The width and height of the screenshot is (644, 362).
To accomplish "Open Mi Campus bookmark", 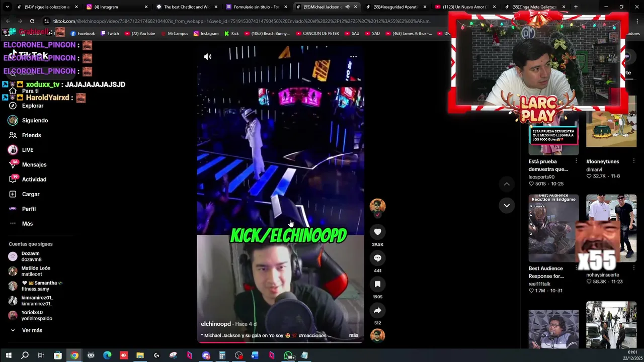I will (x=175, y=33).
